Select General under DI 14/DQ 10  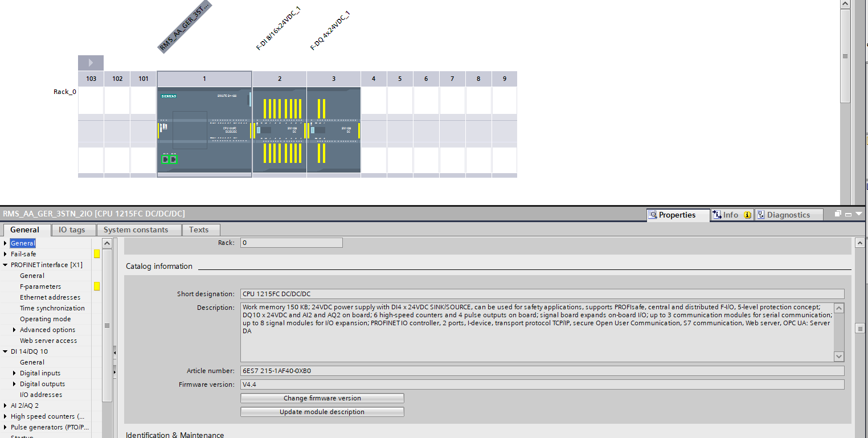tap(32, 362)
